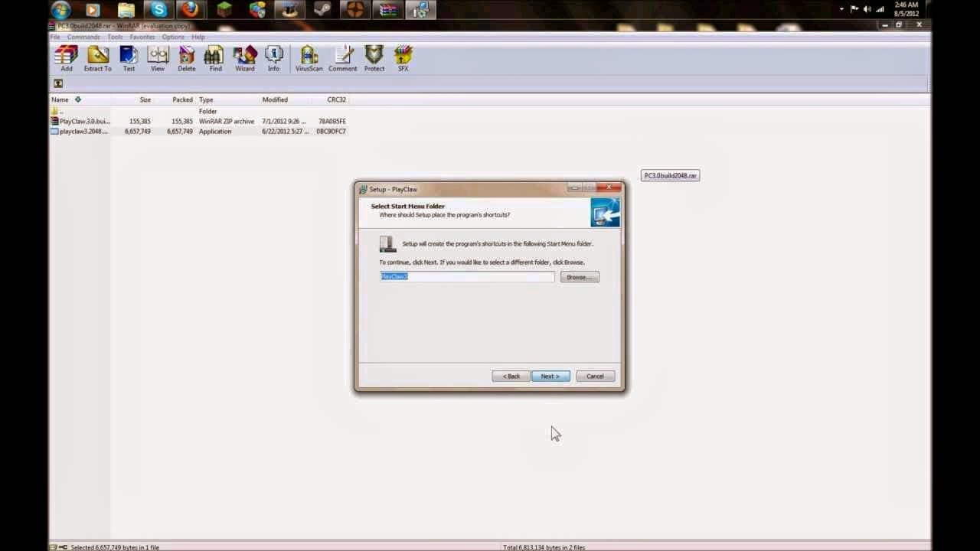This screenshot has width=980, height=551.
Task: Open the Help menu
Action: [x=198, y=37]
